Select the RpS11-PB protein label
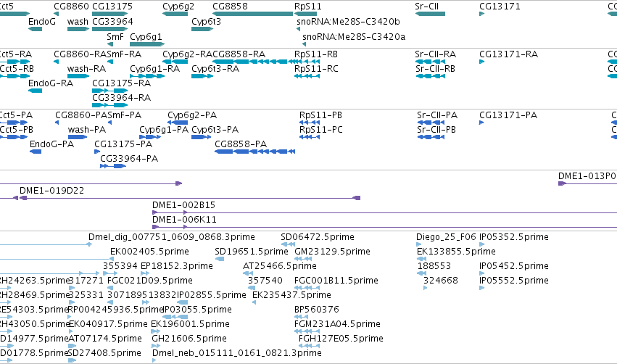 point(320,115)
